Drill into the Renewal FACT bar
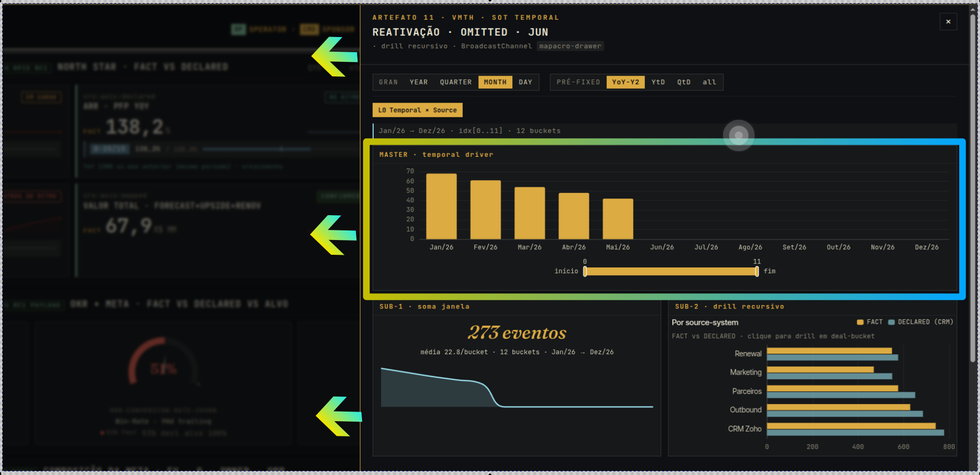This screenshot has height=475, width=980. [x=829, y=351]
